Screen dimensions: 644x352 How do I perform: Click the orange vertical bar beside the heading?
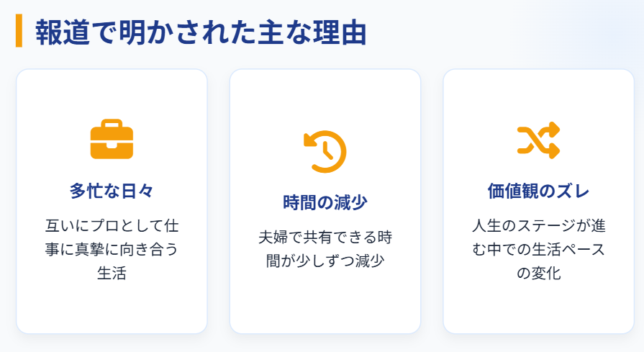[19, 31]
